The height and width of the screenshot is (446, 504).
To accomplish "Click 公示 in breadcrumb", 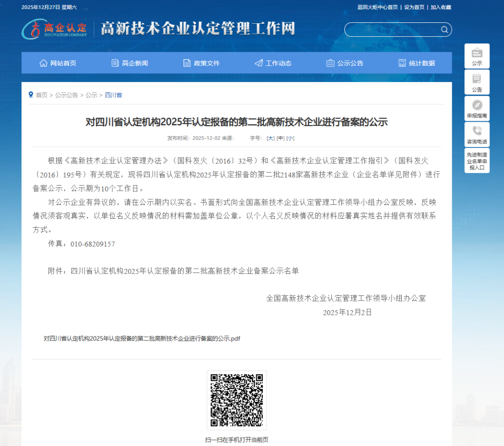I will (91, 95).
